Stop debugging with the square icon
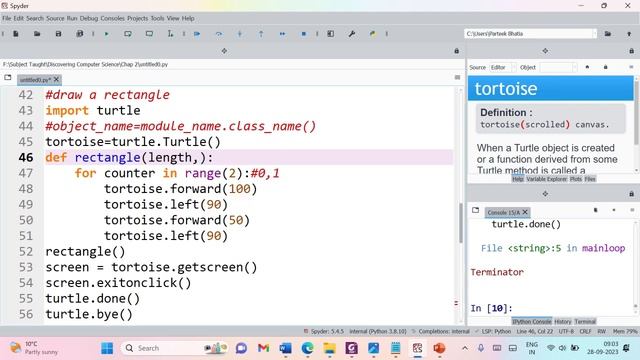640x360 pixels. click(304, 34)
